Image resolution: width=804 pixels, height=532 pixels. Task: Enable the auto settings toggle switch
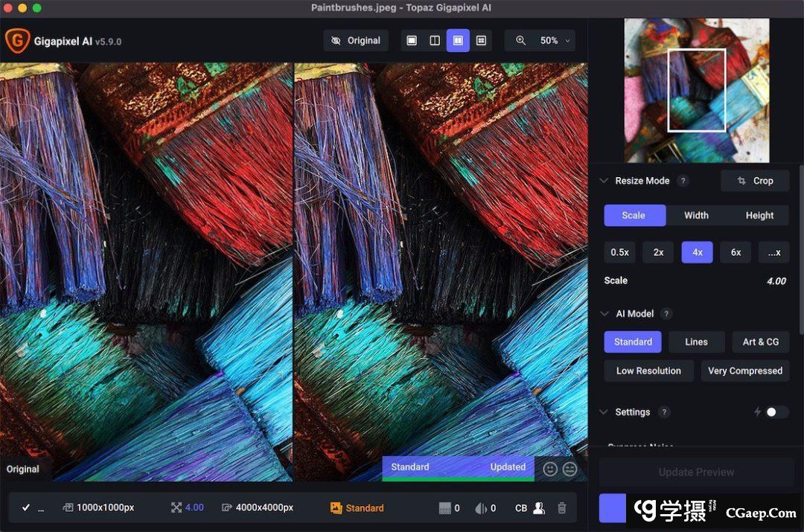[x=776, y=412]
